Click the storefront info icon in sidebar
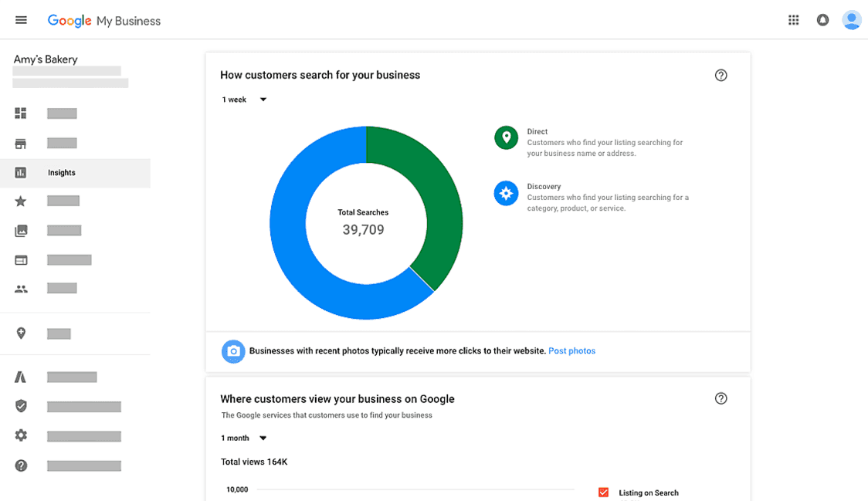This screenshot has height=501, width=868. 21,144
